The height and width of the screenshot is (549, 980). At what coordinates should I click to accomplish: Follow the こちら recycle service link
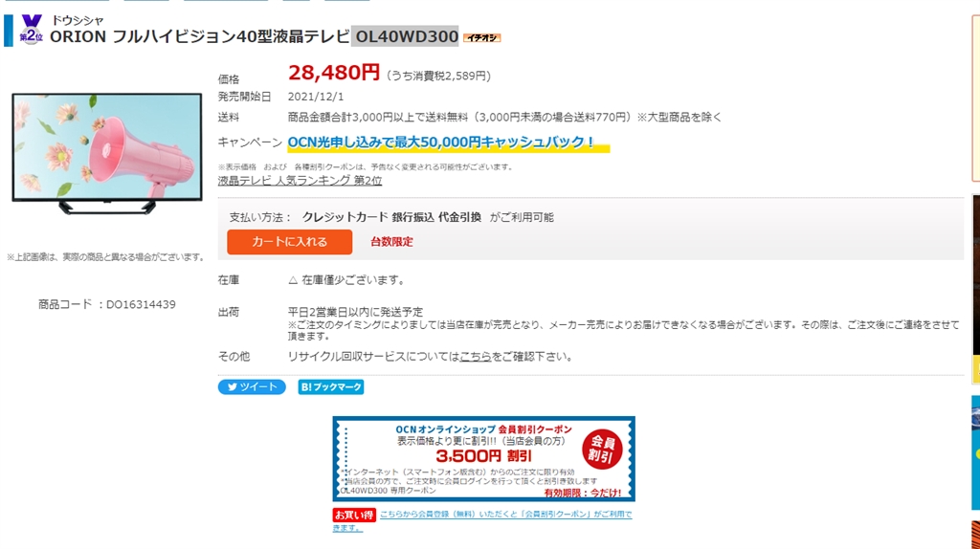click(x=476, y=357)
